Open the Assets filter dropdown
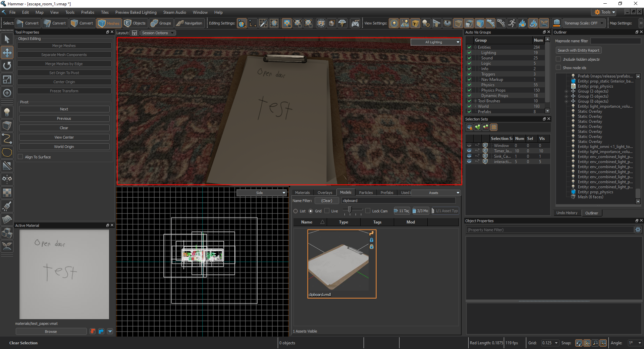 (436, 193)
